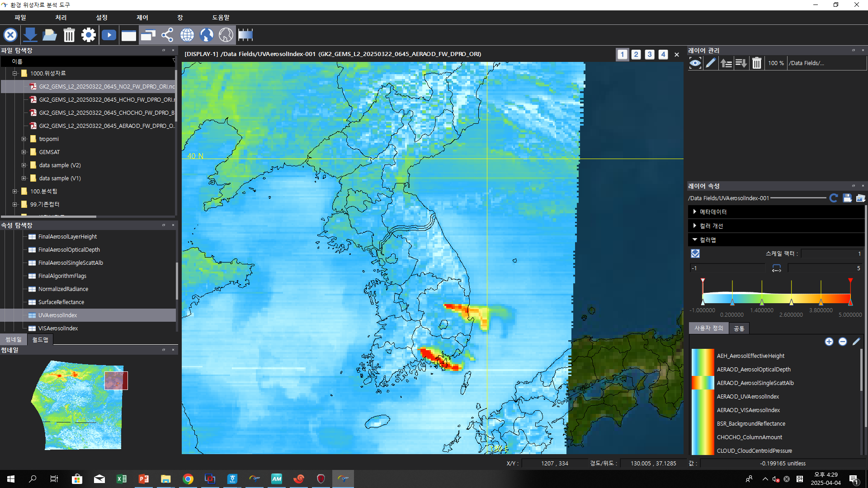
Task: Click save icon in layer properties
Action: [x=847, y=198]
